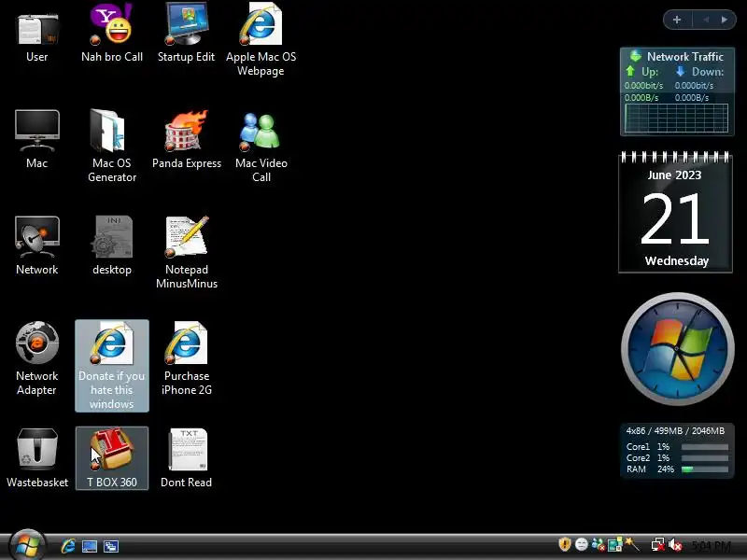Go to next sidebar gadget page arrow

pos(725,20)
